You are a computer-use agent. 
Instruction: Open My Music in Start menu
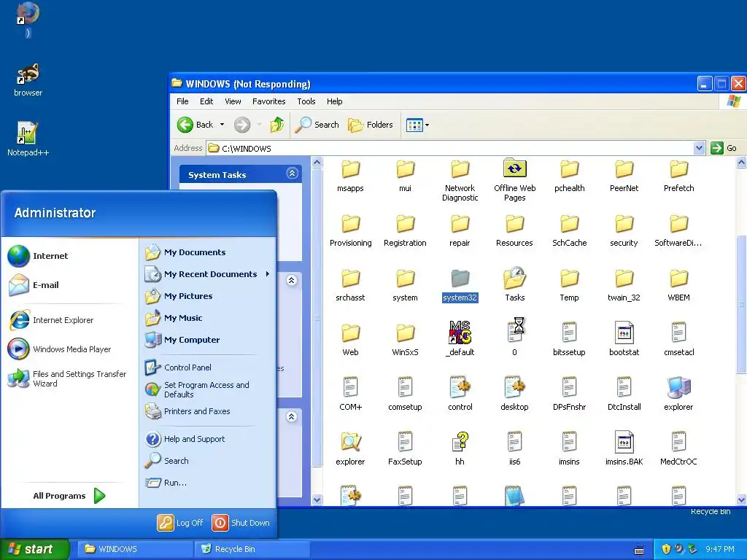point(174,318)
